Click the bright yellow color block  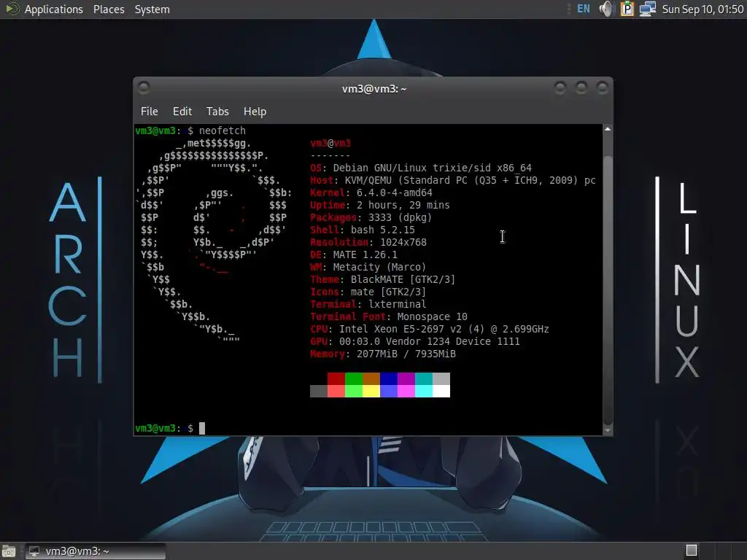coord(371,392)
